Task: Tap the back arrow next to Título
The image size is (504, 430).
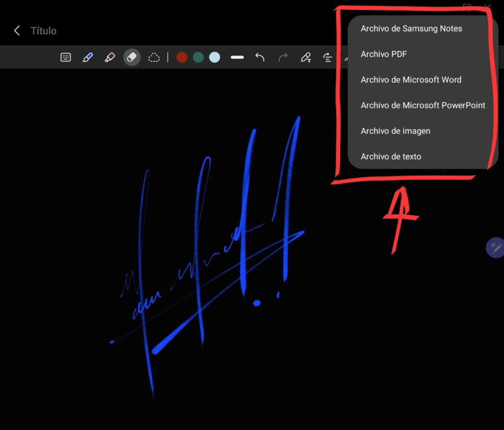Action: 17,31
